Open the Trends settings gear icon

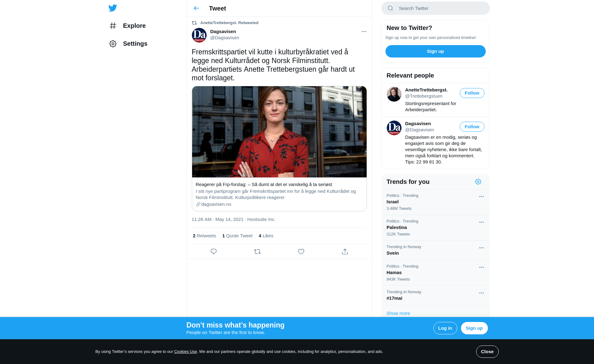coord(478,182)
